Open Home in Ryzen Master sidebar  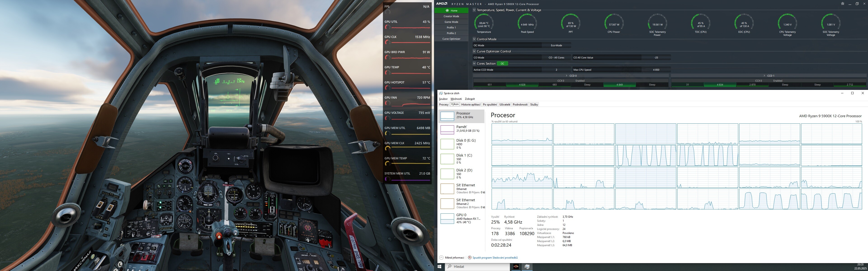coord(451,10)
